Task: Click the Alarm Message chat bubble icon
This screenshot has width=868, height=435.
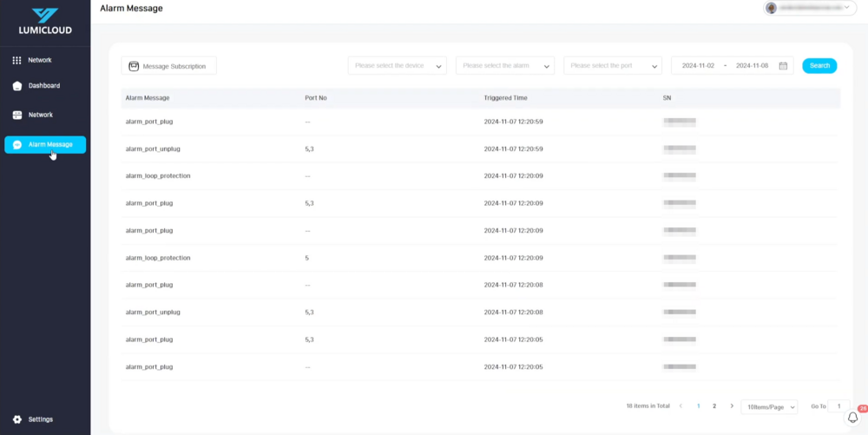Action: click(17, 145)
